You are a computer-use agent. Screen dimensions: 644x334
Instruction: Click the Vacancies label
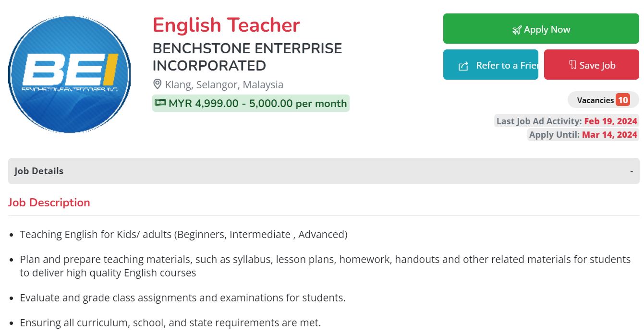(595, 100)
